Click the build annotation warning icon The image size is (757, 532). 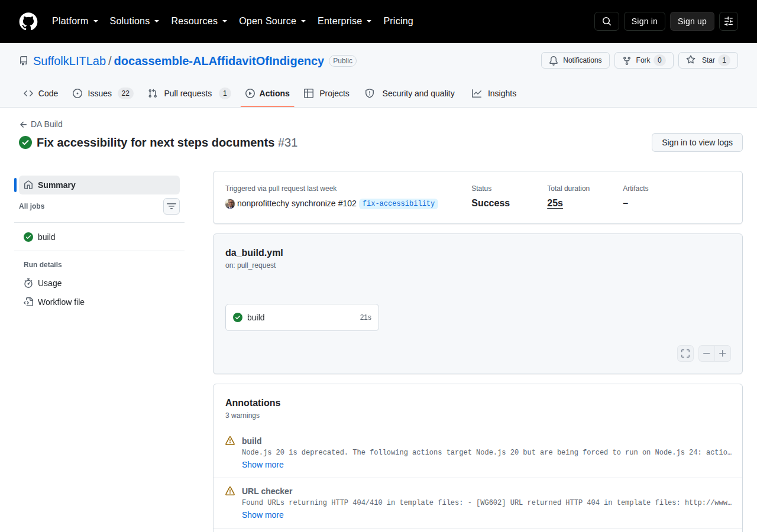pos(230,441)
